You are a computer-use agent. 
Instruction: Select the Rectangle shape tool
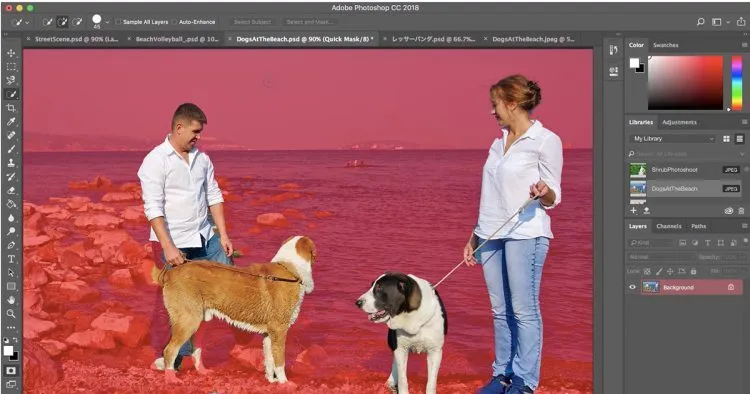(x=11, y=286)
